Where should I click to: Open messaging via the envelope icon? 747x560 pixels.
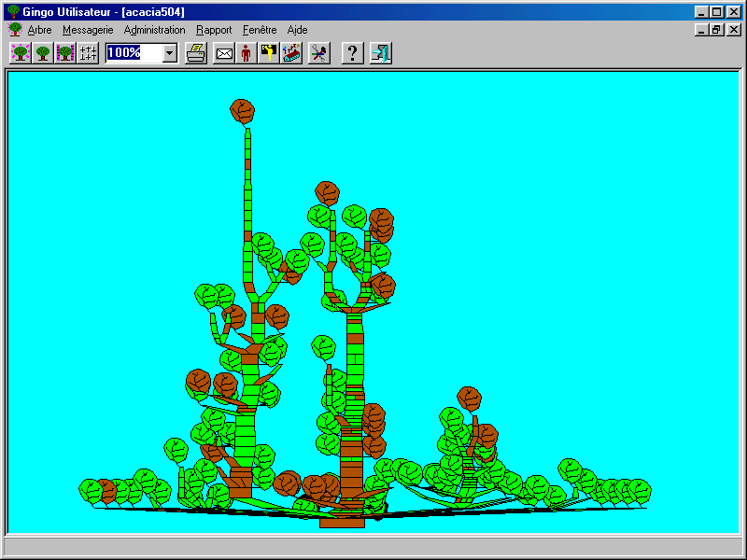coord(224,53)
